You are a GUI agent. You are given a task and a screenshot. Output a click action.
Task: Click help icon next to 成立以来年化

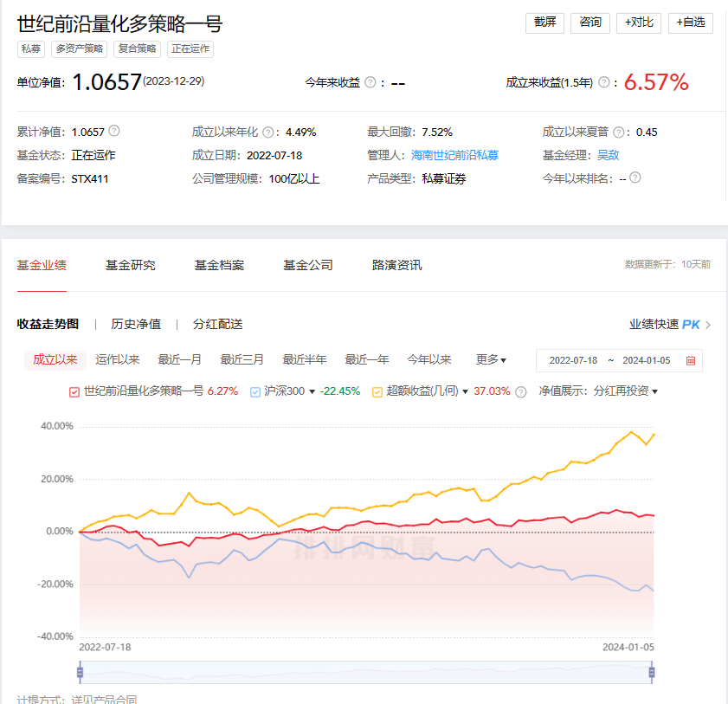[x=267, y=132]
